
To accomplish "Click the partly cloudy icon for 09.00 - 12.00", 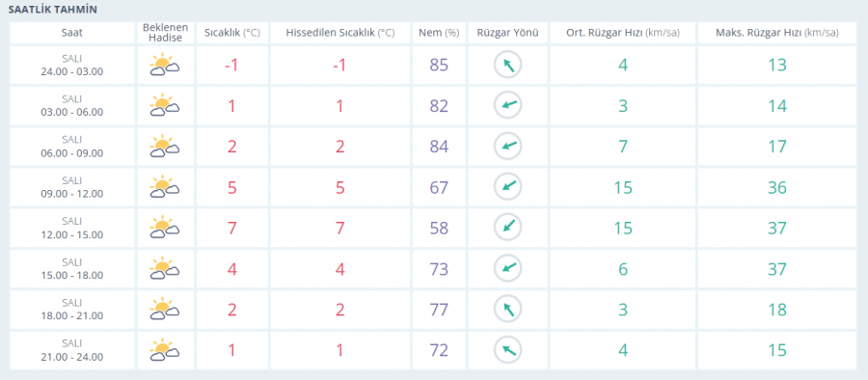I will point(164,187).
